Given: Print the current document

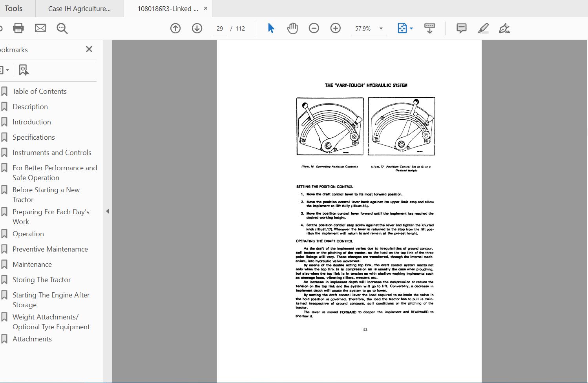Looking at the screenshot, I should 18,28.
